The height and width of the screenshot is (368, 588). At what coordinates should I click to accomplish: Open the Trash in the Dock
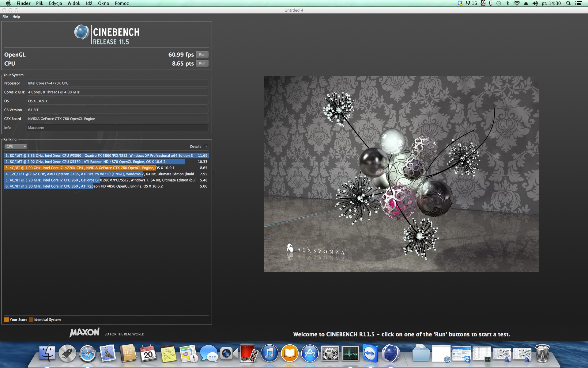542,353
